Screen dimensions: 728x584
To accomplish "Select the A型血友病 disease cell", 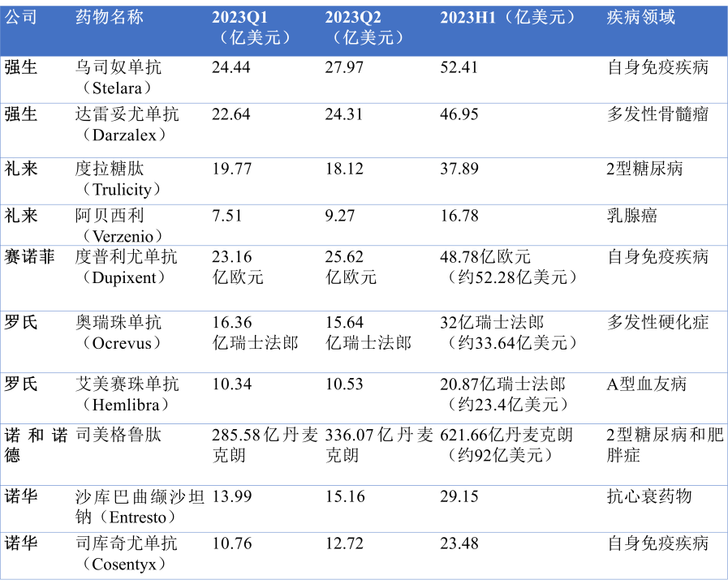I will pyautogui.click(x=646, y=384).
